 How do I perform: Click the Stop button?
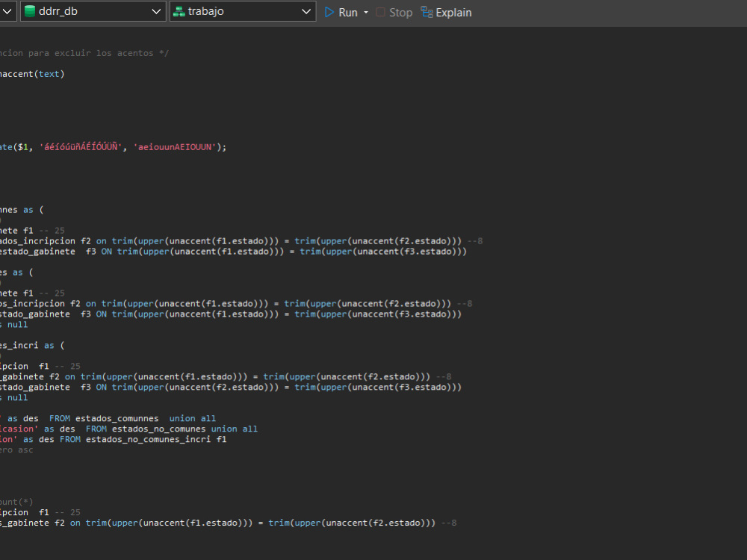(x=394, y=13)
